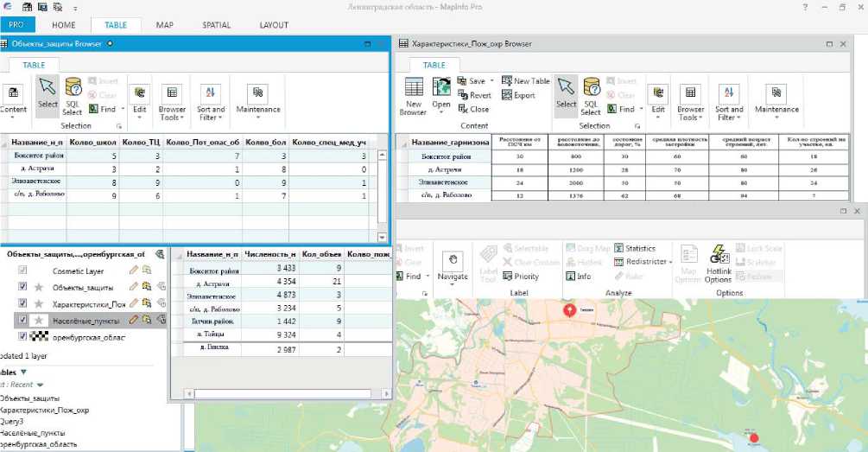Click Export table icon
The width and height of the screenshot is (868, 452).
tap(518, 96)
